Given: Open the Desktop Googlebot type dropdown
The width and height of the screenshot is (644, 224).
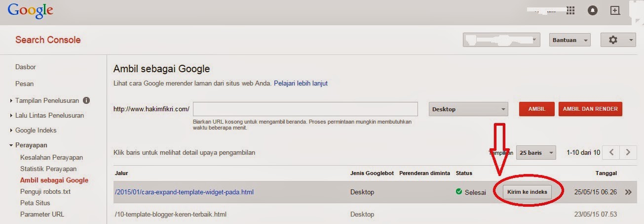Looking at the screenshot, I should 468,109.
